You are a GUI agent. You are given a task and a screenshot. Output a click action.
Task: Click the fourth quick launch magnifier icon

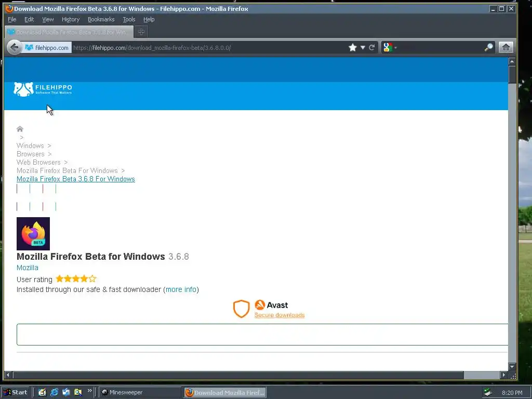[78, 392]
